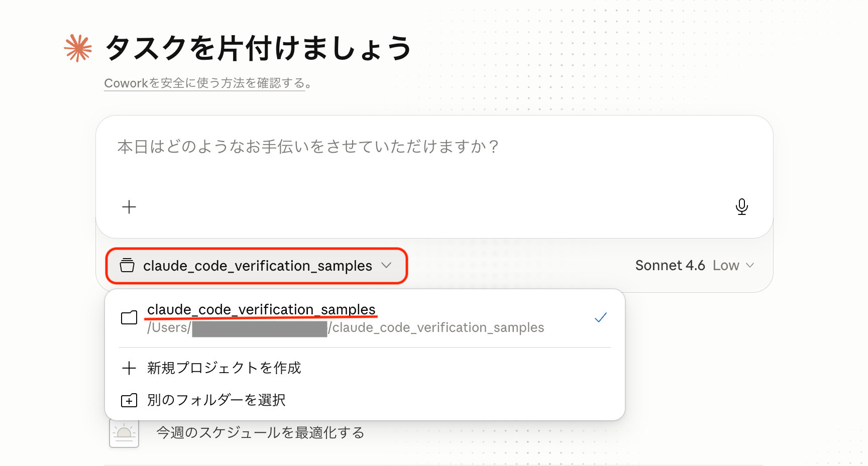Click the project stack icon beside claude_code_verification_samples
The width and height of the screenshot is (868, 466).
click(127, 265)
